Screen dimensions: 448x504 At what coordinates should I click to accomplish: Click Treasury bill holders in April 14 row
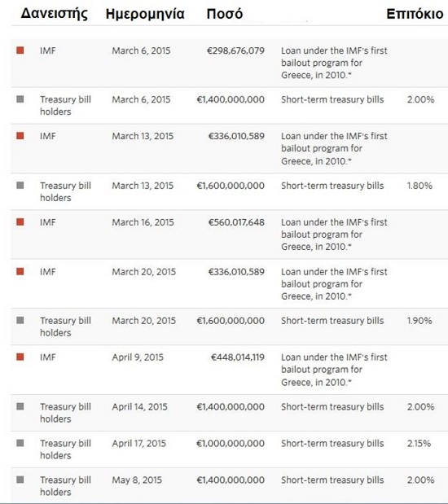coord(66,413)
